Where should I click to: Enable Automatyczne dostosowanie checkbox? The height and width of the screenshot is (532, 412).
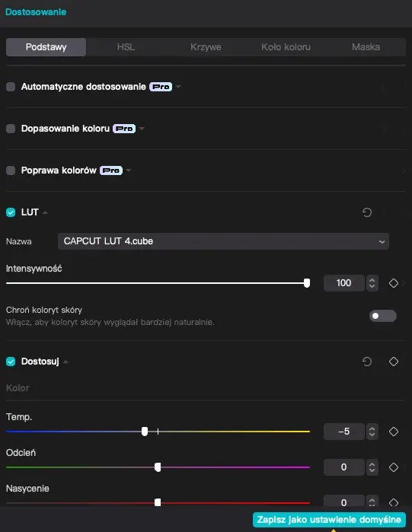pyautogui.click(x=11, y=87)
